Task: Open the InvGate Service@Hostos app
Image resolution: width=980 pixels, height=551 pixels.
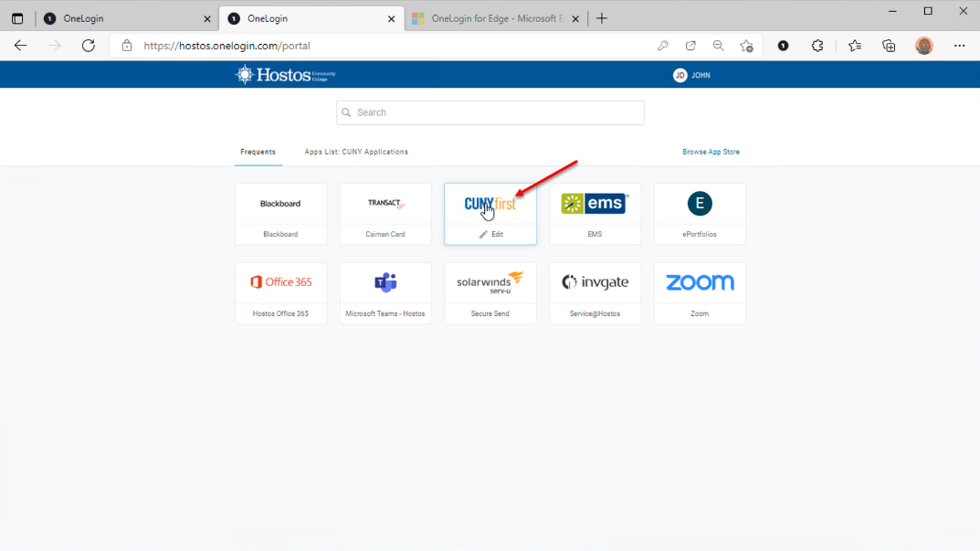Action: tap(595, 293)
